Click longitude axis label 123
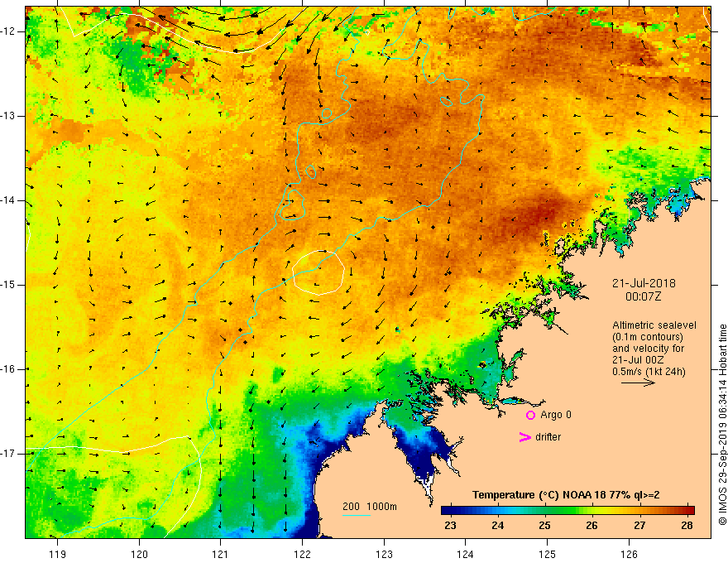The height and width of the screenshot is (563, 728). pos(384,554)
